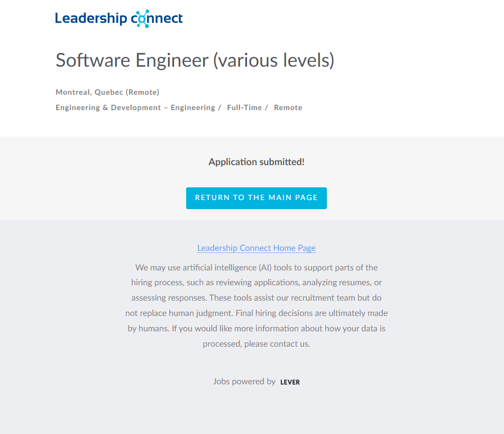The image size is (504, 434).
Task: Click the Jobs powered by text
Action: (x=244, y=381)
